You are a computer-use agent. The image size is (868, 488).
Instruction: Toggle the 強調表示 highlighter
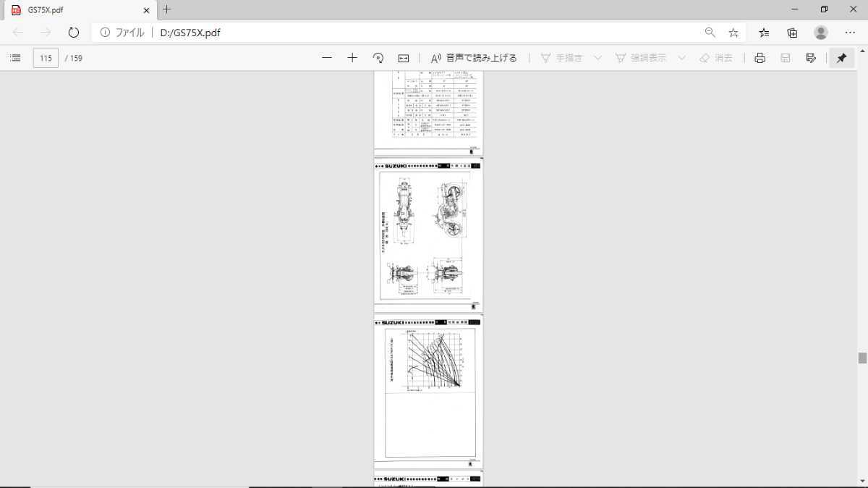coord(641,58)
